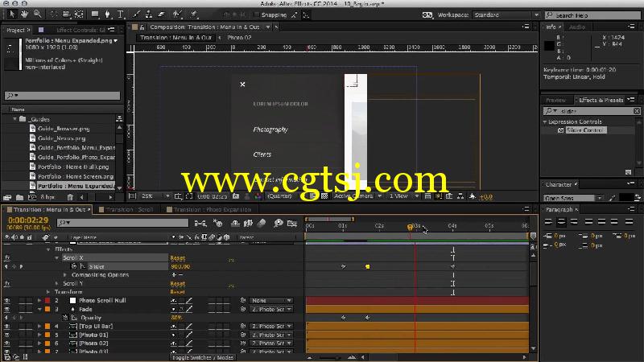The height and width of the screenshot is (362, 644).
Task: Select the Roto Brush tool
Action: [177, 14]
